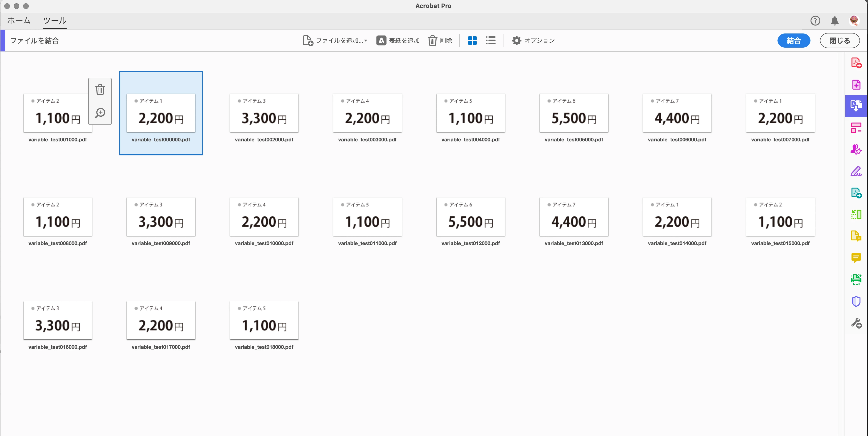Switch to list view
Image resolution: width=868 pixels, height=436 pixels.
(x=491, y=41)
